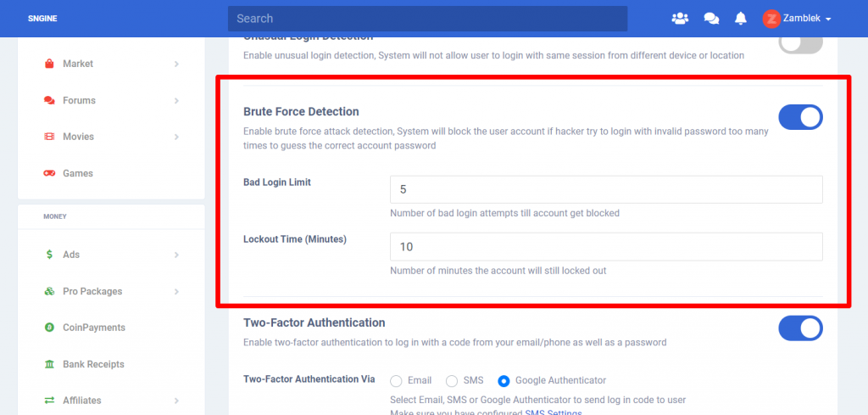Image resolution: width=868 pixels, height=415 pixels.
Task: Follow the SMS Settings link
Action: click(554, 412)
